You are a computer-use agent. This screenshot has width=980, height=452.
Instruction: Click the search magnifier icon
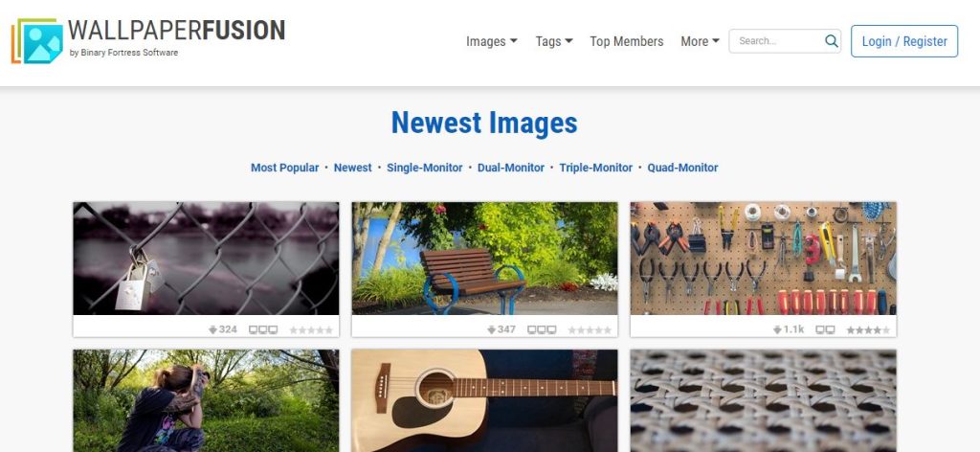click(x=831, y=41)
